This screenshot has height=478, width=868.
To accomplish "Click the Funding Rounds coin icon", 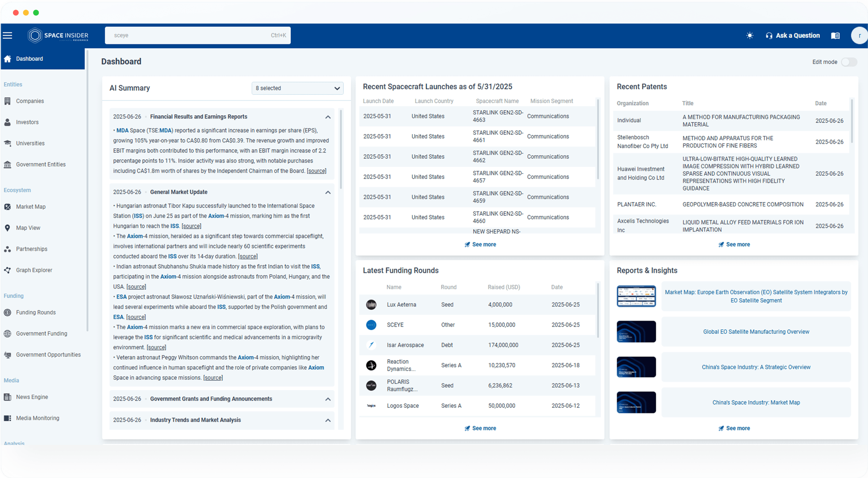I will (8, 312).
